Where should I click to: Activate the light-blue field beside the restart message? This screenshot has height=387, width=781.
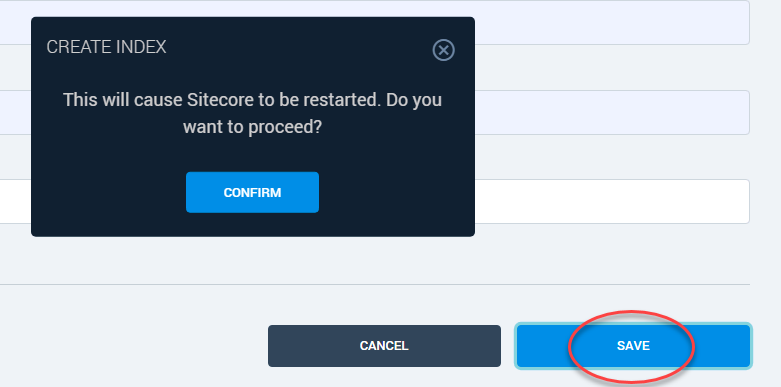pos(612,113)
